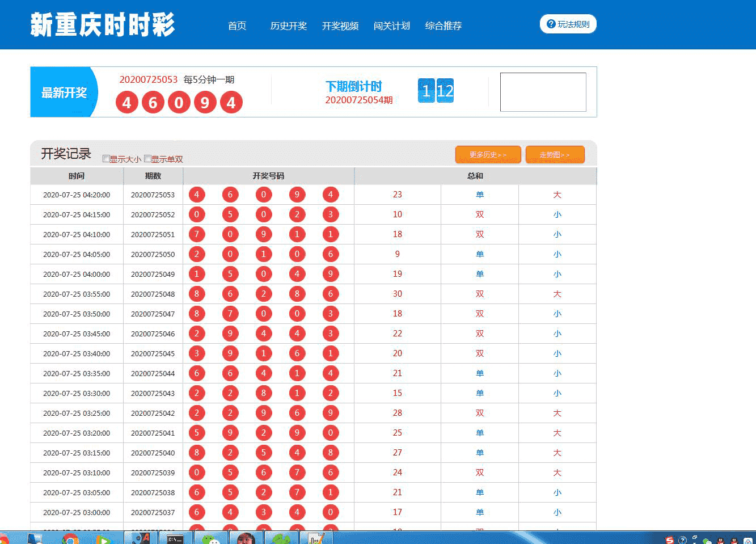Click the countdown flip digit display

click(x=435, y=90)
